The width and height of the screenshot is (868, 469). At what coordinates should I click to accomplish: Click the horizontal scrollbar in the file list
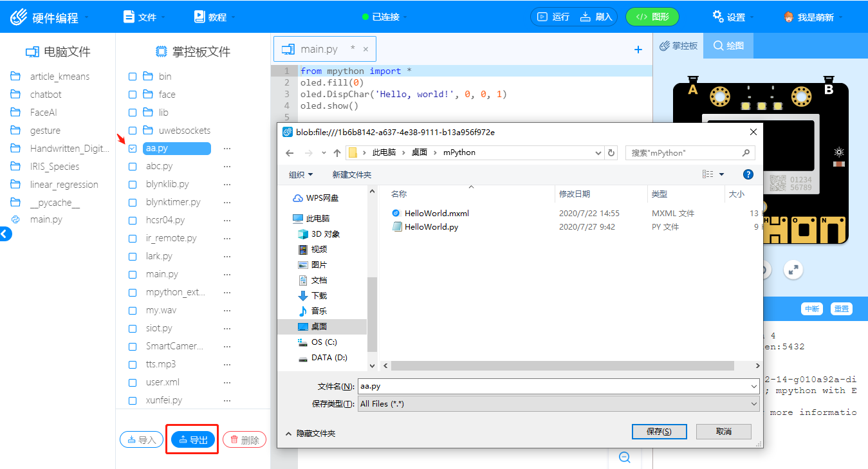pyautogui.click(x=562, y=365)
